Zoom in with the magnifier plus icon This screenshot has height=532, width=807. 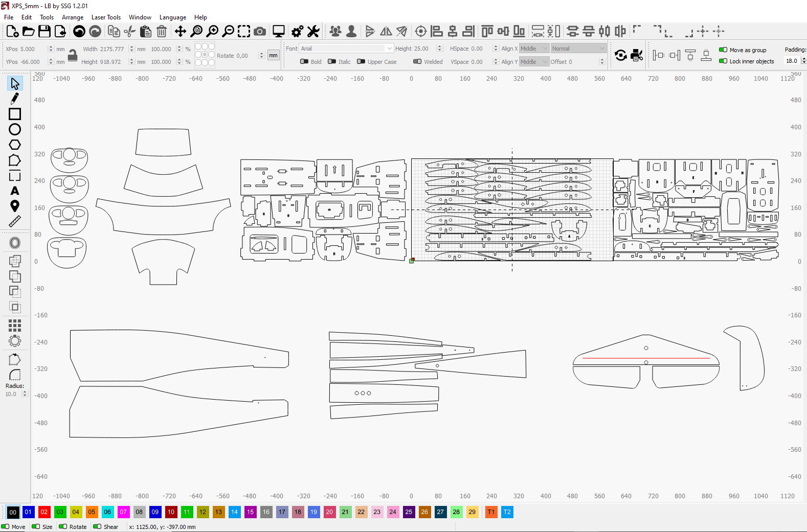212,32
